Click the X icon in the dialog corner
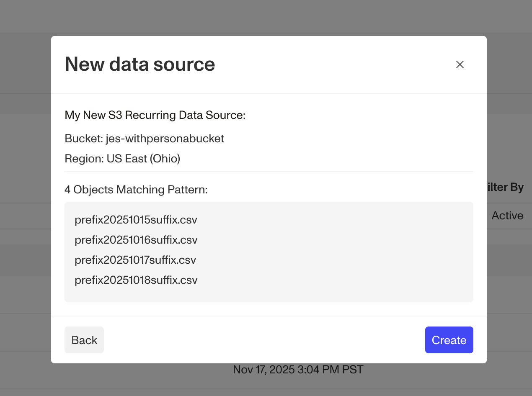The image size is (532, 396). coord(460,64)
